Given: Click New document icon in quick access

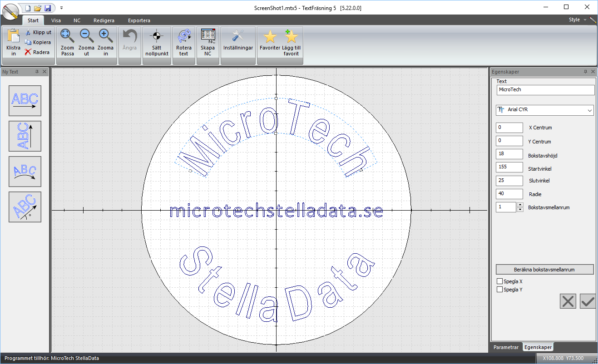Looking at the screenshot, I should (28, 8).
